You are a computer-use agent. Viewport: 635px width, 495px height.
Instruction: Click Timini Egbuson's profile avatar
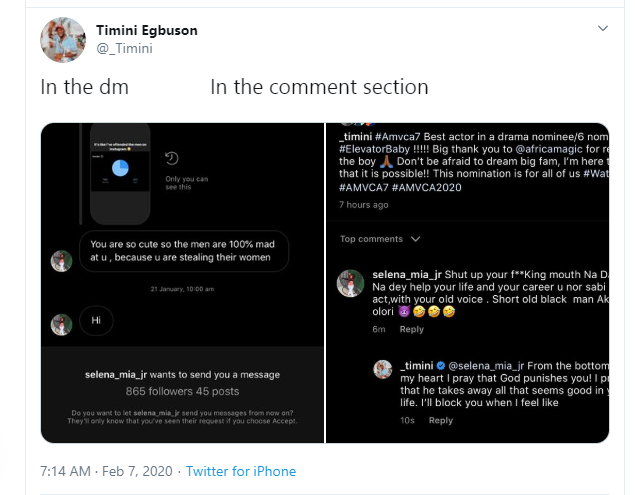(x=62, y=39)
